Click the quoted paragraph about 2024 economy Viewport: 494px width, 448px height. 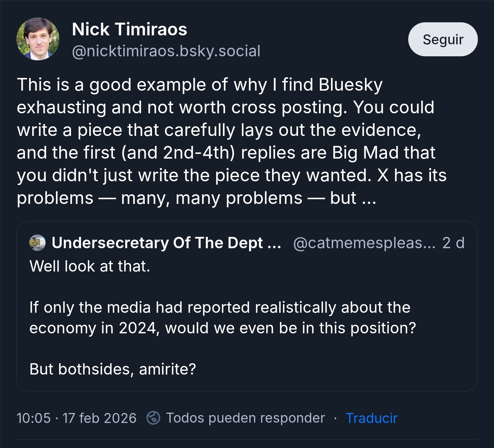click(222, 318)
